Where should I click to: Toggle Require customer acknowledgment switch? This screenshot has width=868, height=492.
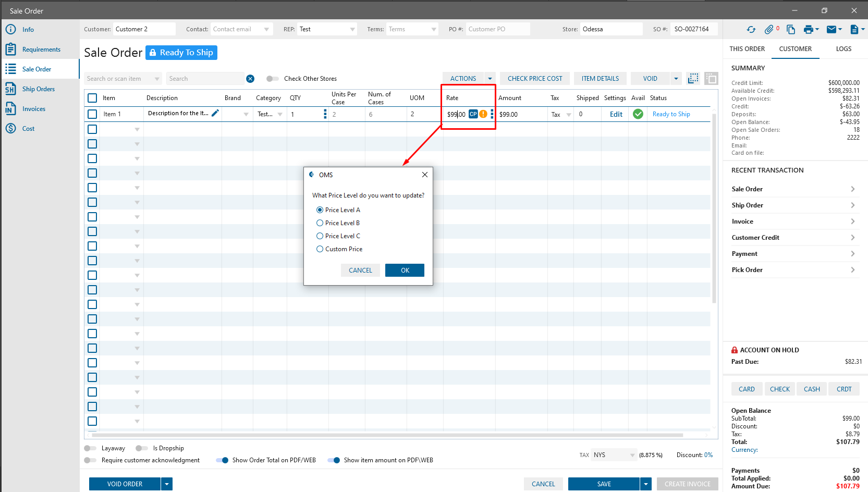tap(90, 460)
